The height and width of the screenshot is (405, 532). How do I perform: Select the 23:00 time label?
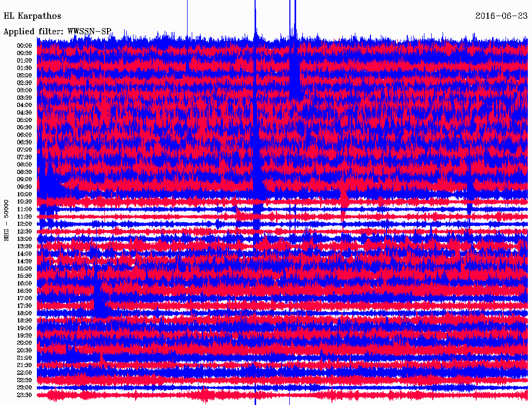[24, 387]
